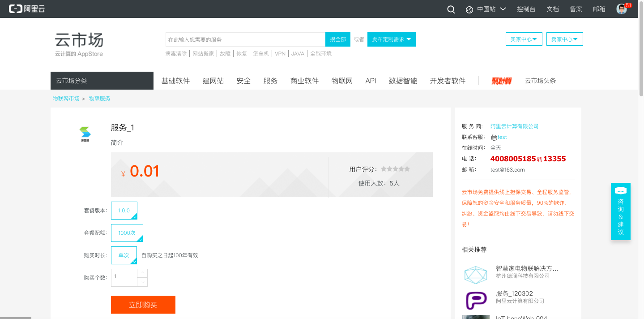Click the customer service avatar icon
The width and height of the screenshot is (644, 319).
click(x=494, y=138)
